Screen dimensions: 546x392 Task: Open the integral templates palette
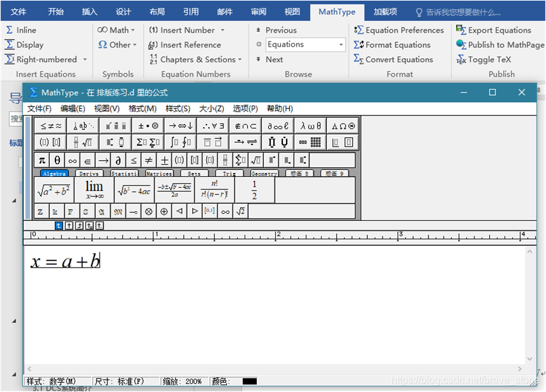(180, 142)
